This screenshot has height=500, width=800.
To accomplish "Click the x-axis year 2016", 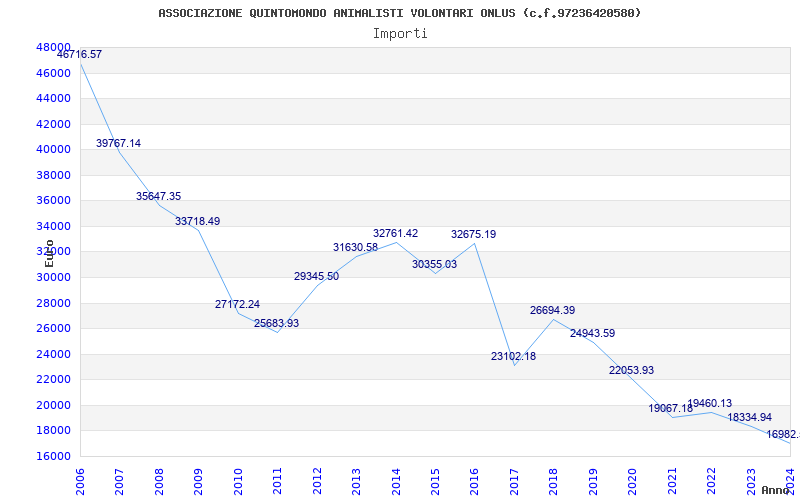I will 474,482.
